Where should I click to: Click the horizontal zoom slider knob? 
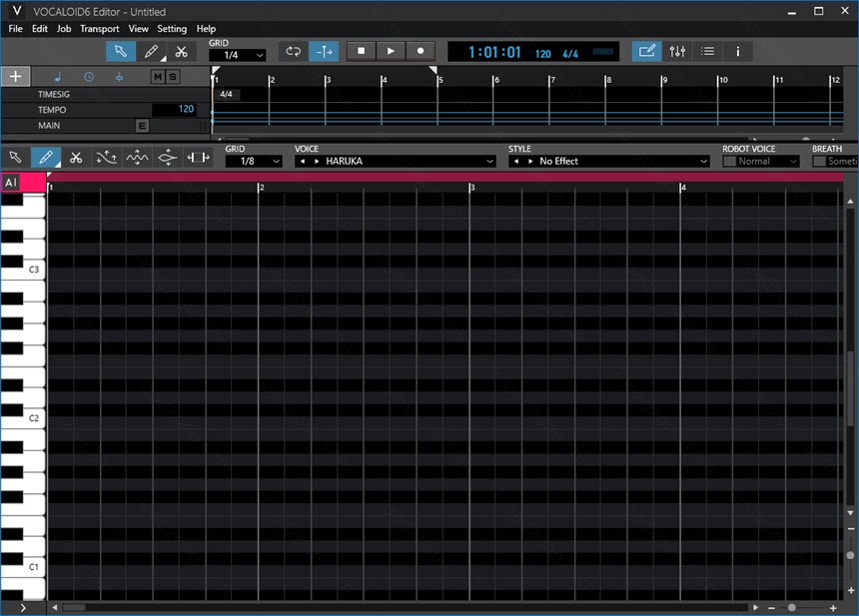(x=792, y=608)
